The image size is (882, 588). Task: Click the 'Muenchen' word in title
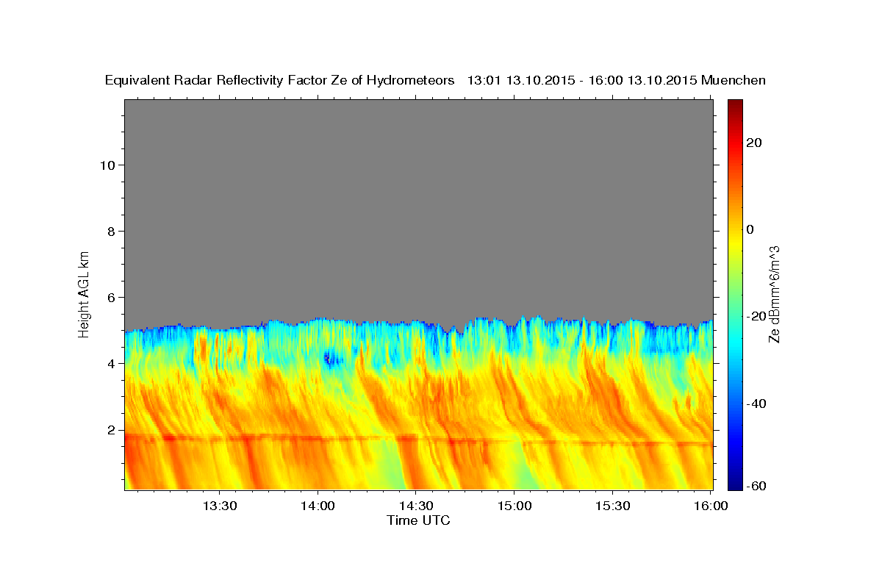pyautogui.click(x=734, y=80)
